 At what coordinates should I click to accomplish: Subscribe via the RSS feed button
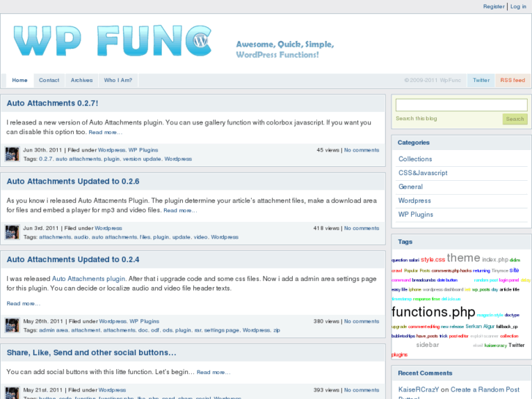(x=512, y=80)
